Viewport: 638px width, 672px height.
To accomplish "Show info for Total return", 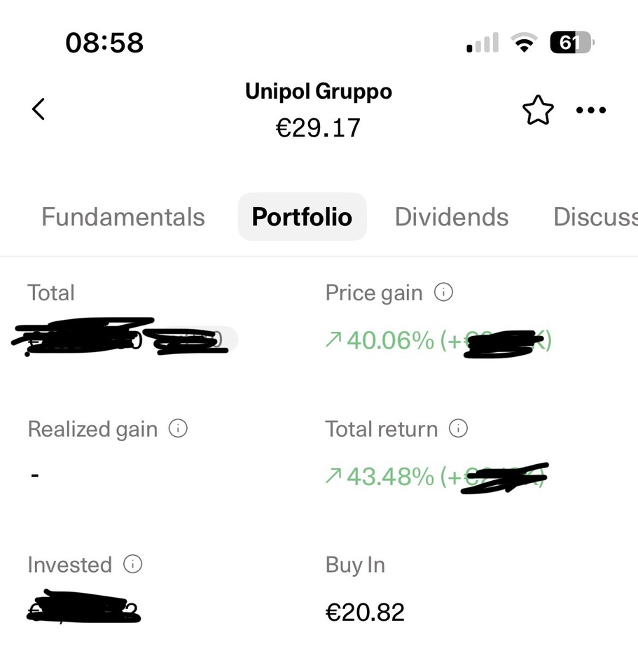I will click(458, 428).
